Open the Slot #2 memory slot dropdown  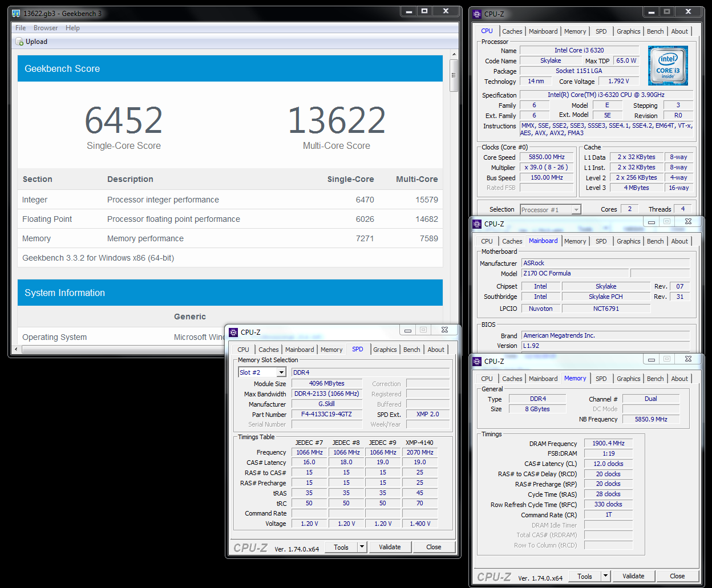pos(262,372)
